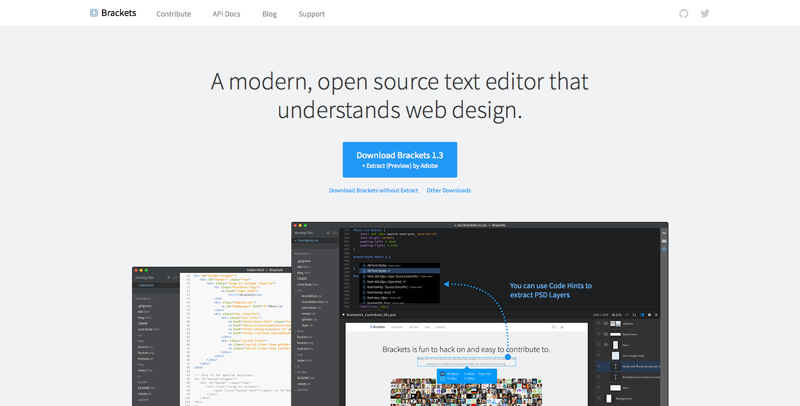The width and height of the screenshot is (800, 406).
Task: Click the Brackets logo in the navbar
Action: [x=113, y=13]
